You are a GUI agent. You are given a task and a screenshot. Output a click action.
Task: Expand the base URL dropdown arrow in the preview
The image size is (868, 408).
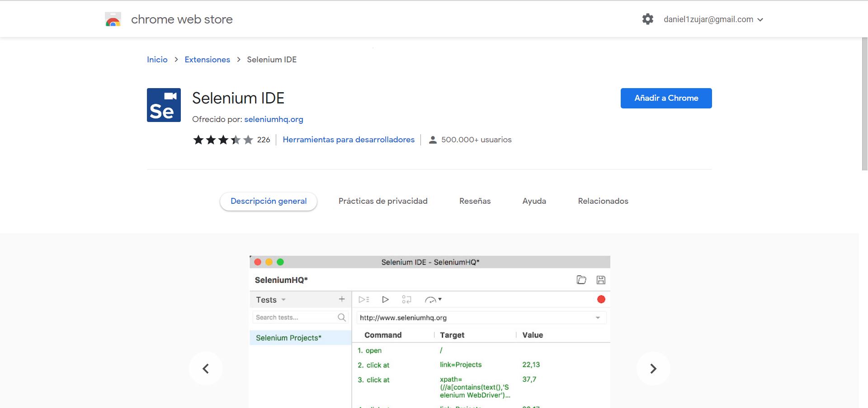pos(598,318)
